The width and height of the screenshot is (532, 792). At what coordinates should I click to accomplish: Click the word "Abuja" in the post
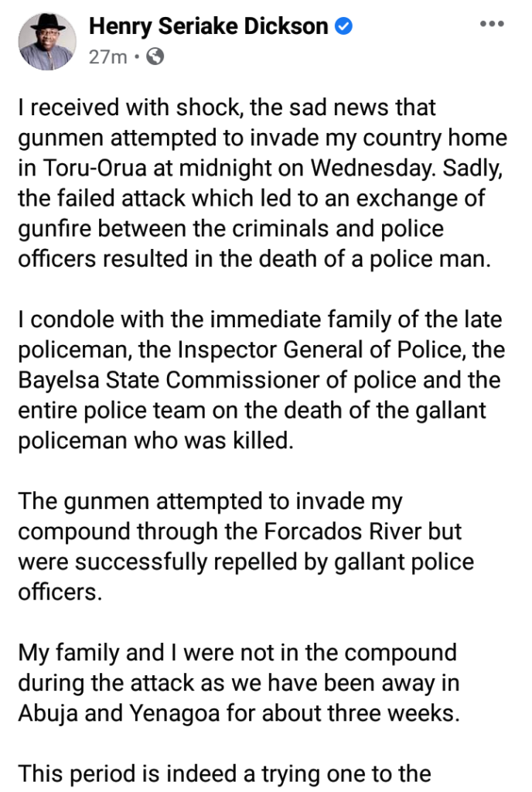pos(53,712)
